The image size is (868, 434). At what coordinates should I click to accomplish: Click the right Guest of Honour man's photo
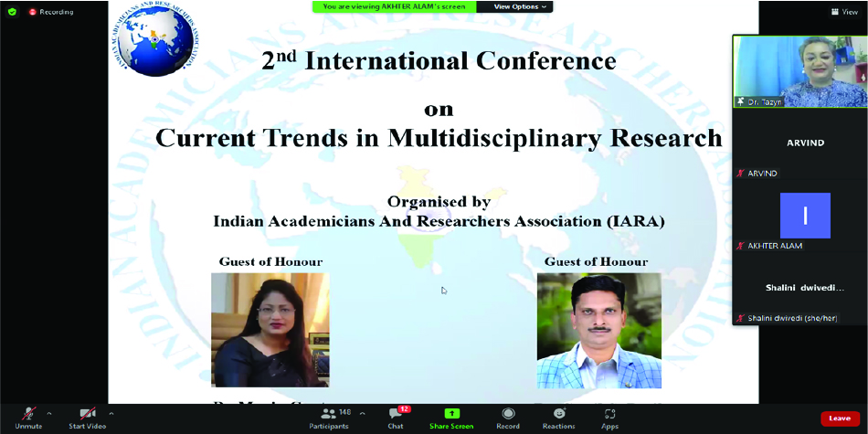click(599, 330)
